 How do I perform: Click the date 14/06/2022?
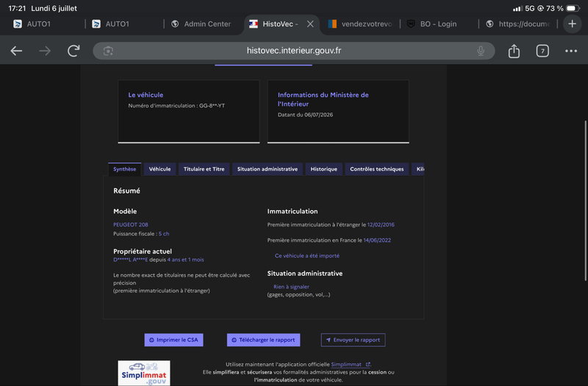tap(377, 240)
